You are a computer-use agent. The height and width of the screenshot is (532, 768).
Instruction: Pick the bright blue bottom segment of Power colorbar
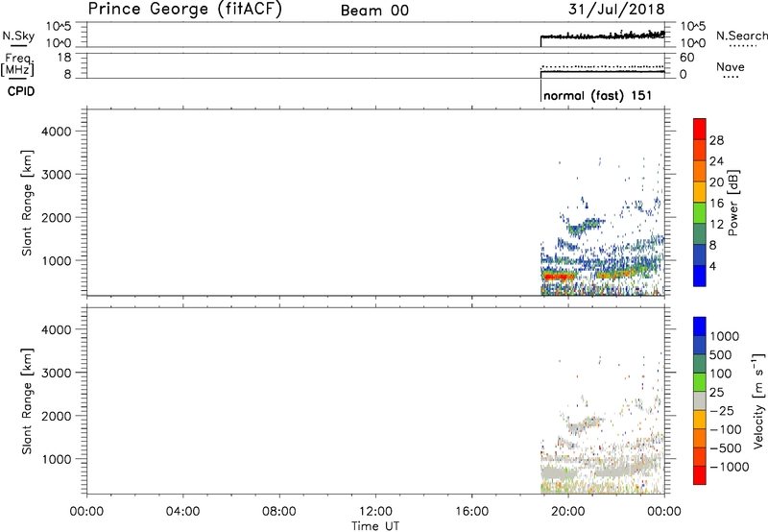pos(700,277)
